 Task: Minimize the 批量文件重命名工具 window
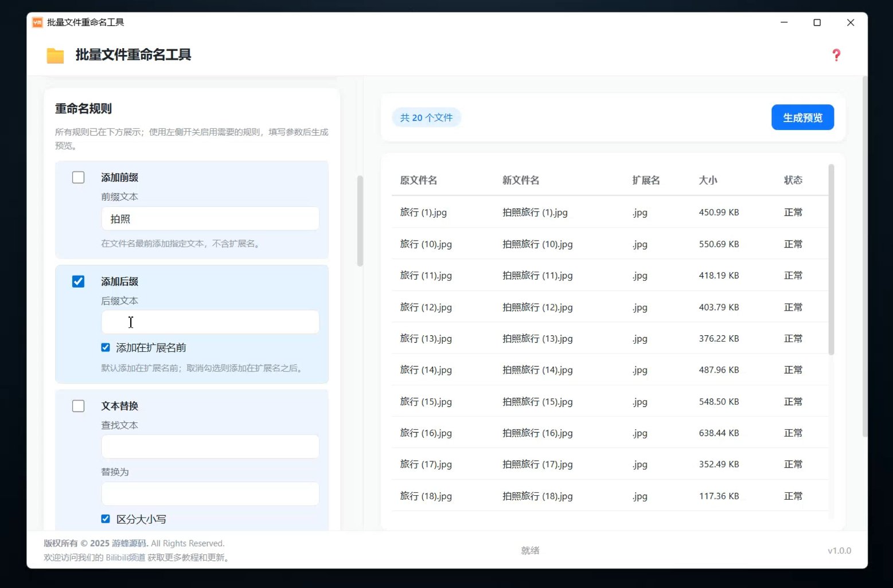click(x=784, y=22)
